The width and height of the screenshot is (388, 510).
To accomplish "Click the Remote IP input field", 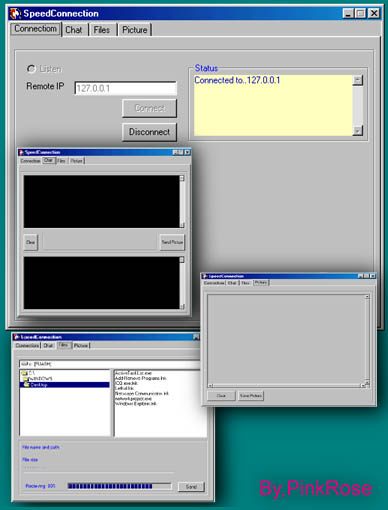I will 126,88.
